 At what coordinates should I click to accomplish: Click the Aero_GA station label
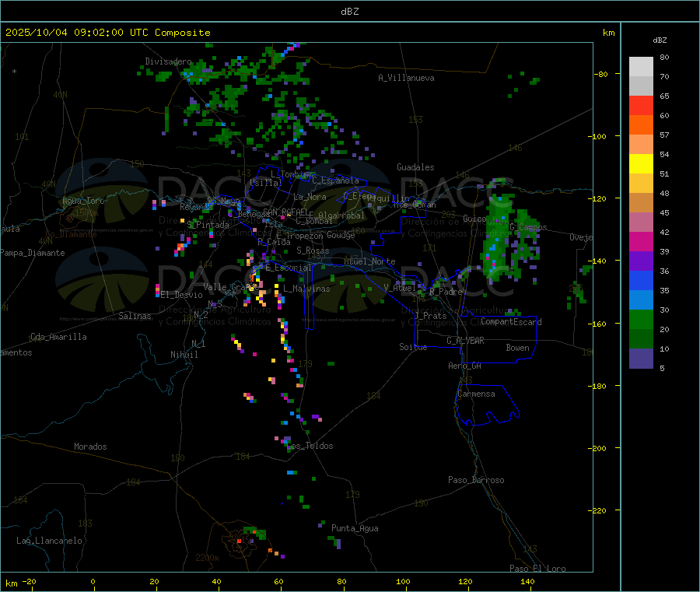point(465,366)
